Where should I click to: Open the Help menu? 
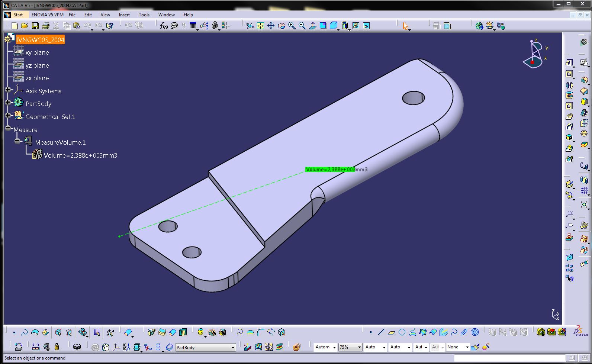(188, 15)
